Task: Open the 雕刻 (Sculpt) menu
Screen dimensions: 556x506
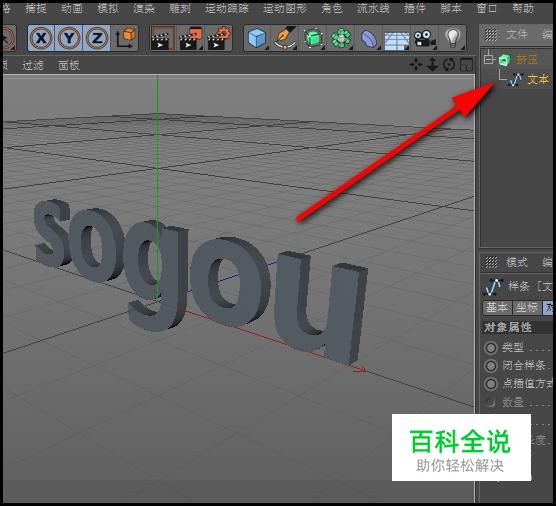Action: [x=180, y=9]
